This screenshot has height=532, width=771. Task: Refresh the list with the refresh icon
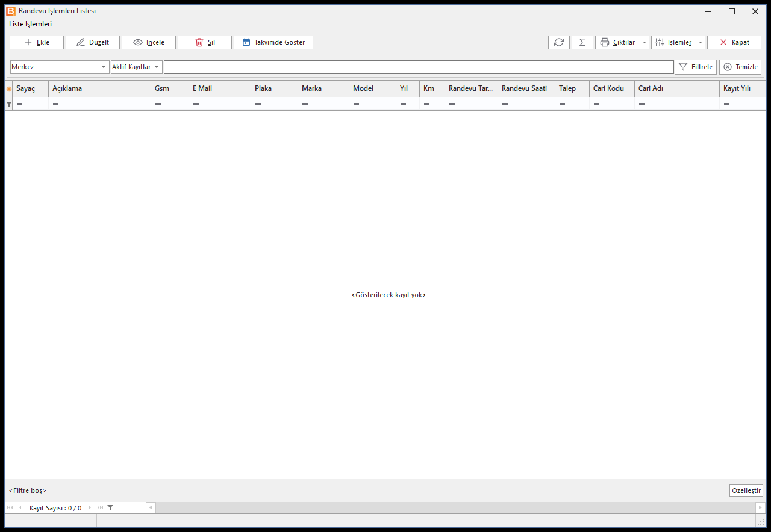point(559,42)
